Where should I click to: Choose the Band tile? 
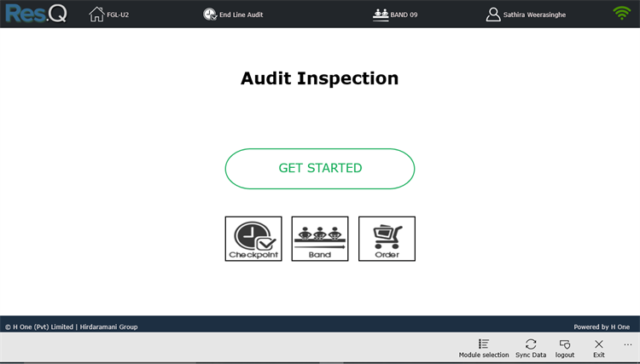click(x=320, y=239)
